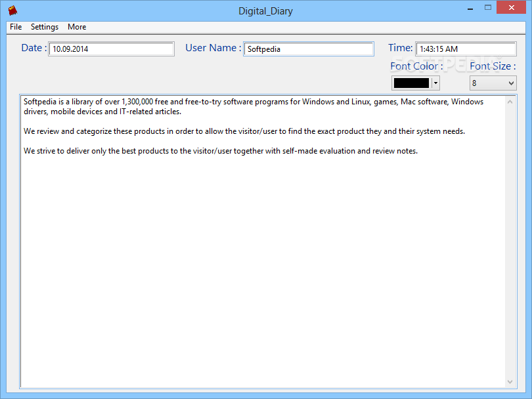Minimize the Digital_Diary window
Viewport: 532px width, 399px height.
(x=470, y=8)
